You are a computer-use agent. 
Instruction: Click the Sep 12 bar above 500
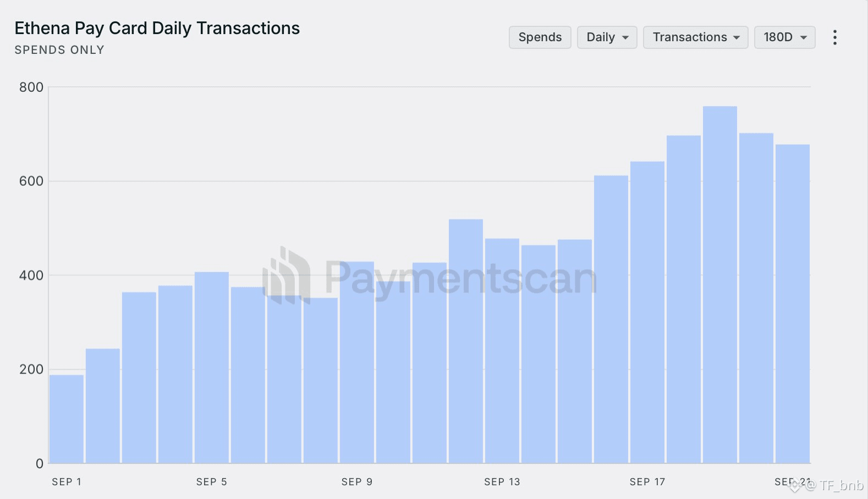pos(466,341)
